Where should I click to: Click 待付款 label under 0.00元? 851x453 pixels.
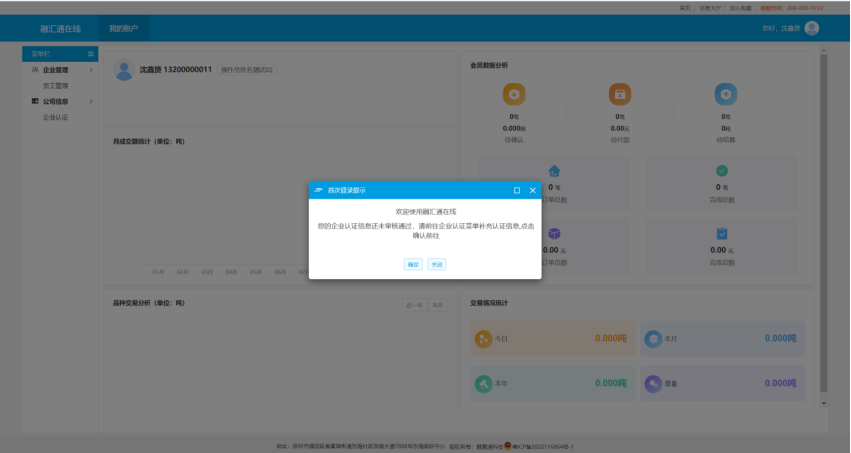(x=620, y=140)
